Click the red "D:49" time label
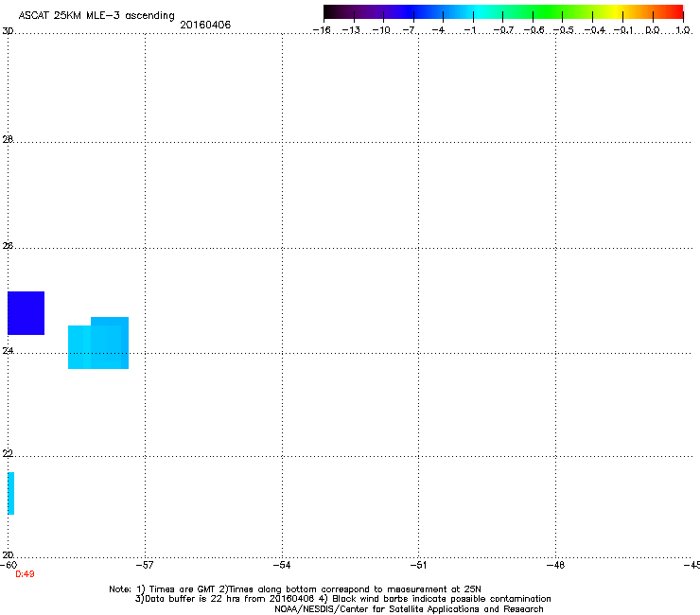 tap(25, 574)
